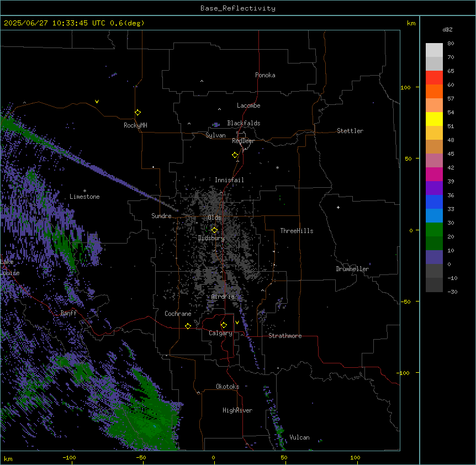
Task: Click the yellow V marker east of Calgary
Action: click(237, 323)
